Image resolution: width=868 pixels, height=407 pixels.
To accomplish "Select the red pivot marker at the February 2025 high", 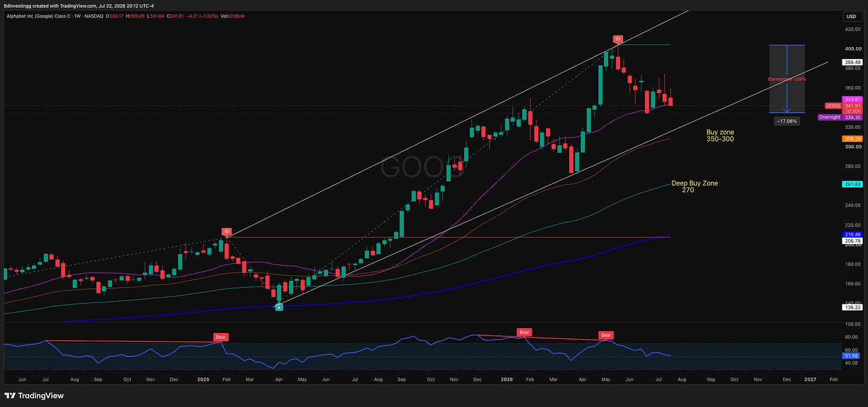I will [x=227, y=232].
